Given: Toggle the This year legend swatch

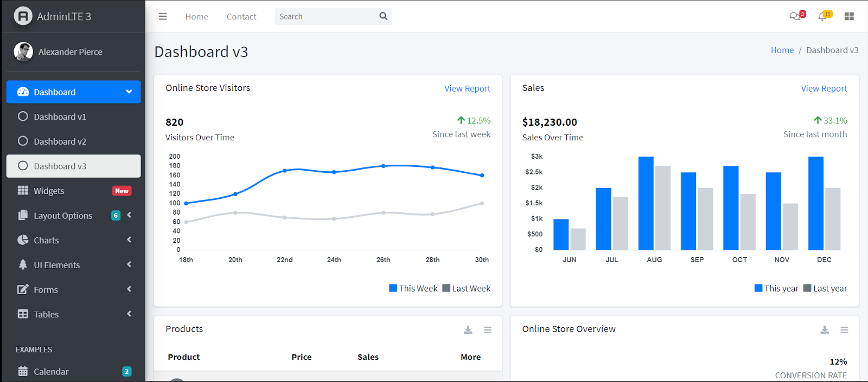Looking at the screenshot, I should (x=758, y=288).
